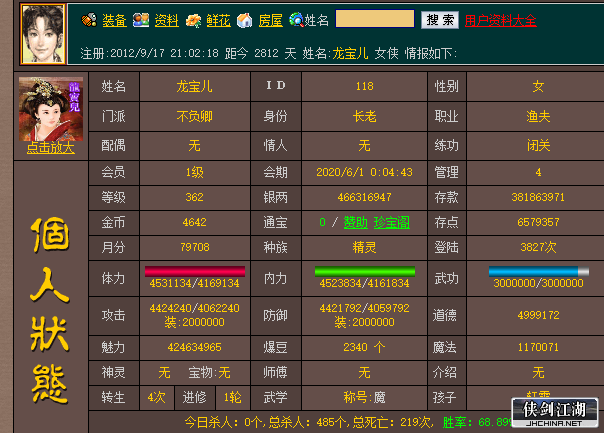Click the 渔夫 occupation value
Viewport: 604px width, 433px height.
point(538,116)
